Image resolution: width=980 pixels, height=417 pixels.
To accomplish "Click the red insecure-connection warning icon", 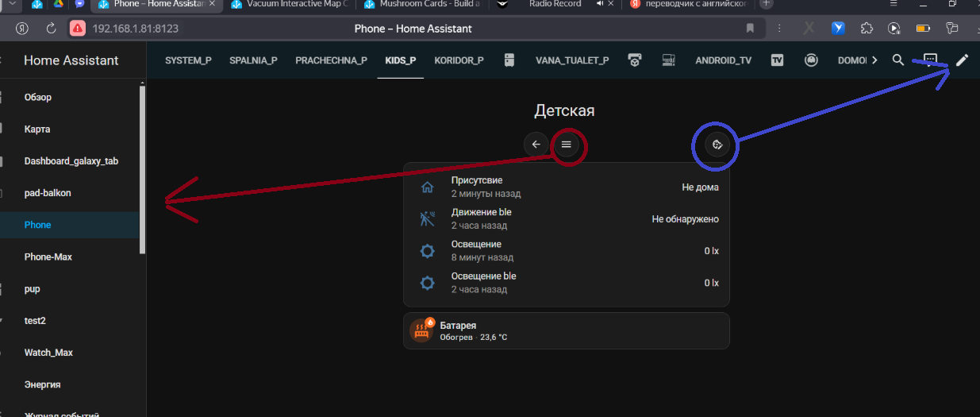I will pyautogui.click(x=77, y=29).
